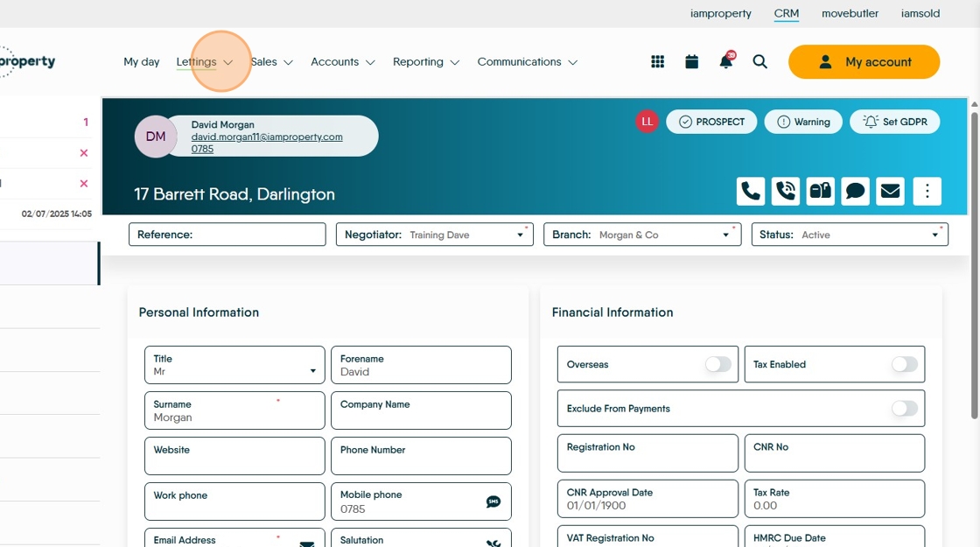Open the Lettings menu
This screenshot has width=980, height=547.
[x=205, y=62]
